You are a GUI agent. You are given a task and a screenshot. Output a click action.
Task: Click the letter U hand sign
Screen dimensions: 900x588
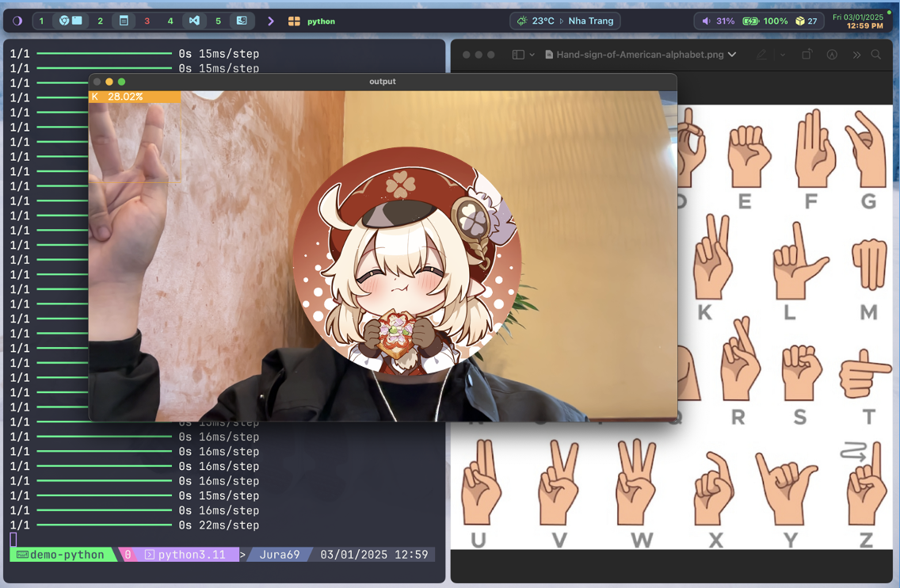tap(481, 483)
